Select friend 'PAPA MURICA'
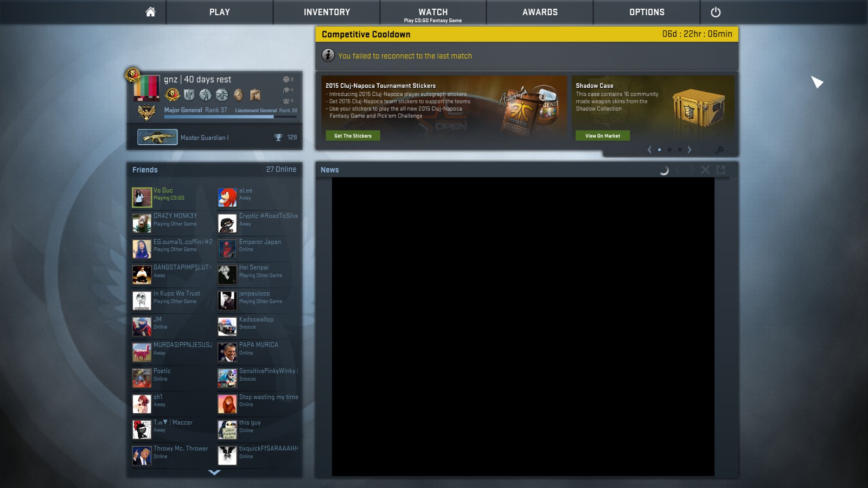 click(258, 352)
